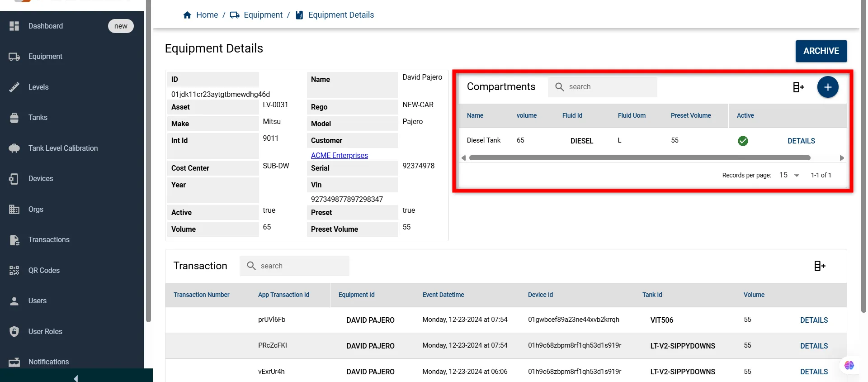868x382 pixels.
Task: Go to Levels in the sidebar
Action: point(38,87)
